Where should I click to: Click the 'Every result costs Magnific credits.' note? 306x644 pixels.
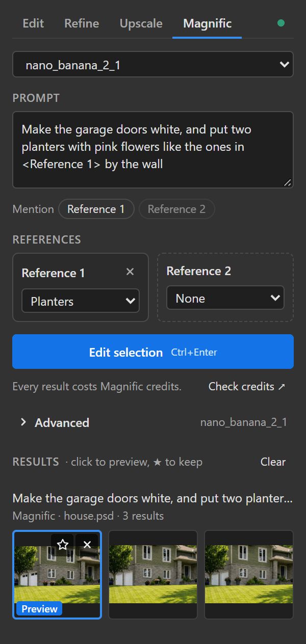pyautogui.click(x=97, y=387)
